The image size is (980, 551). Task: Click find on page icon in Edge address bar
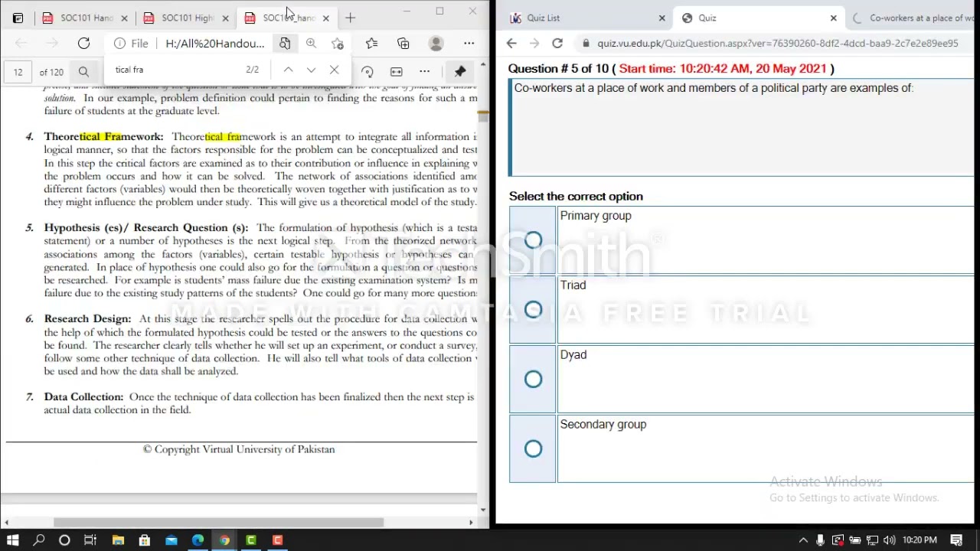[285, 44]
